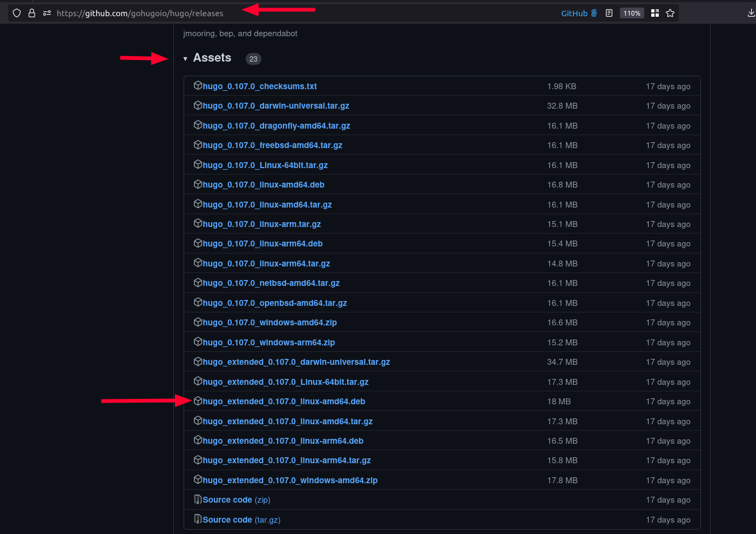Click zip file icon beside Source code (zip)
Viewport: 756px width, 534px height.
(x=198, y=499)
